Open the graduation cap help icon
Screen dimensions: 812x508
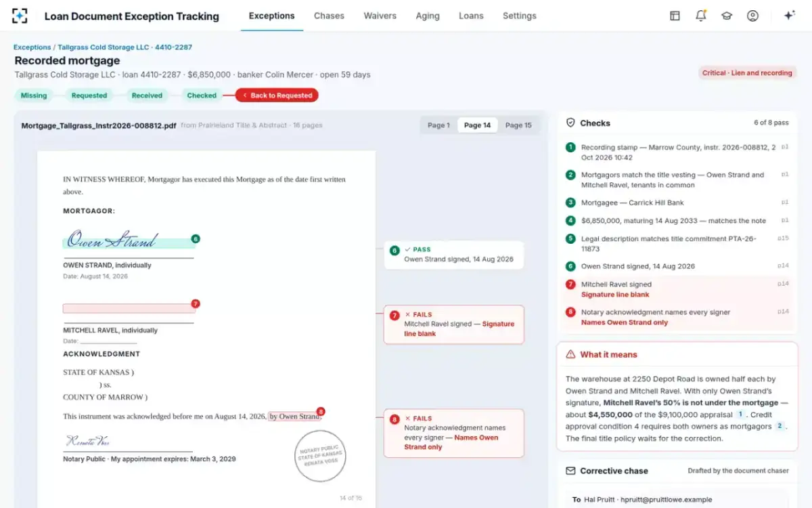727,16
